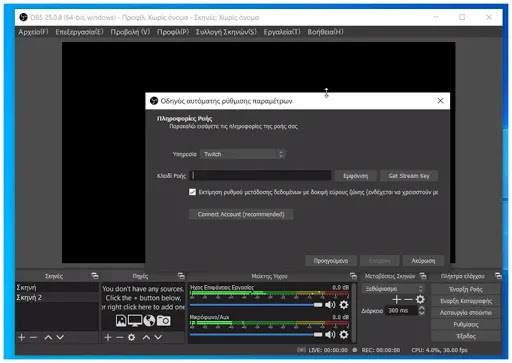Adjust the Ήχος Επιφάνειας Εργασίας volume slider

pos(256,305)
